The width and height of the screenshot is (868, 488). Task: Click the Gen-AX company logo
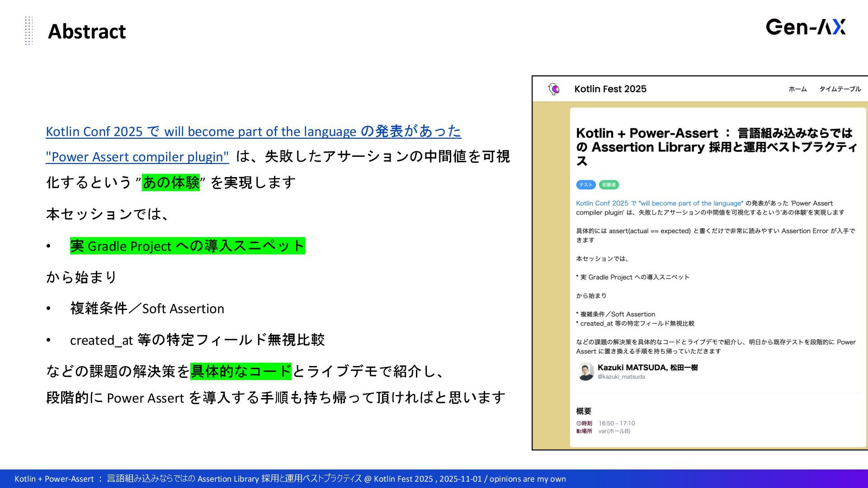(x=806, y=27)
